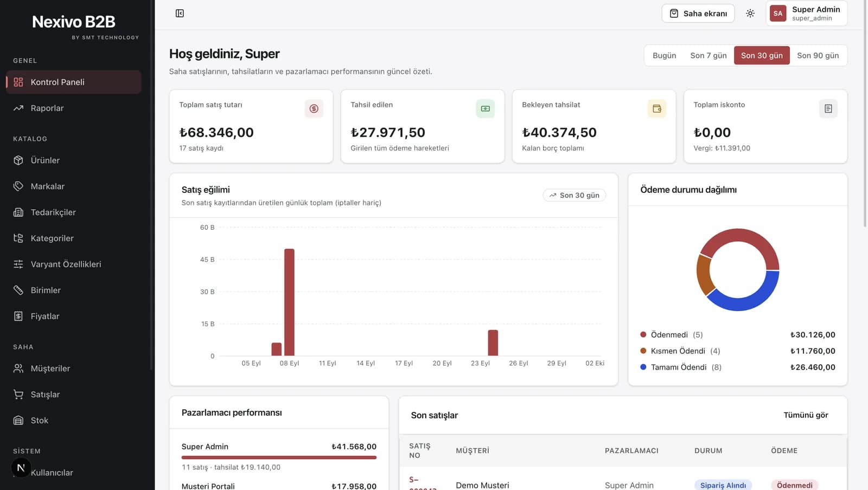Screen dimensions: 868x490
Task: Click the Toplam satış tutarı coin icon
Action: (314, 108)
